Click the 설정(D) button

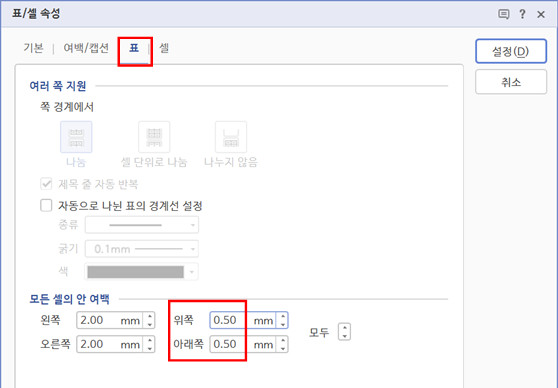click(511, 51)
